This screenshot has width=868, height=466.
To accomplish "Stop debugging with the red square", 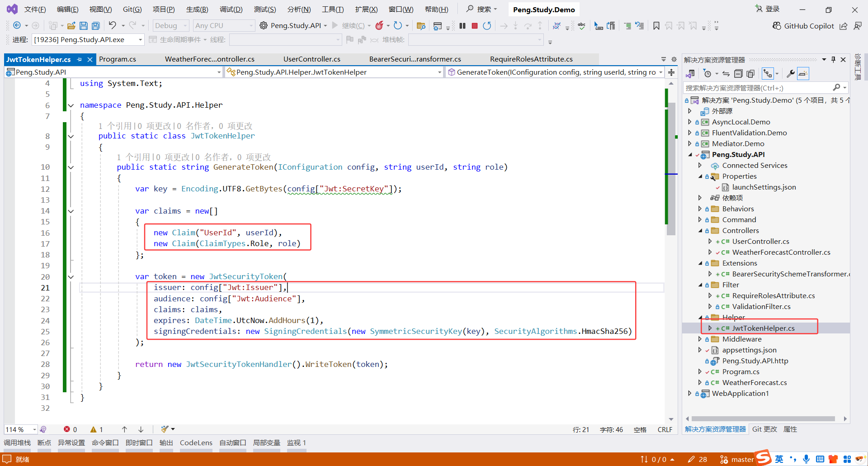I will [475, 26].
